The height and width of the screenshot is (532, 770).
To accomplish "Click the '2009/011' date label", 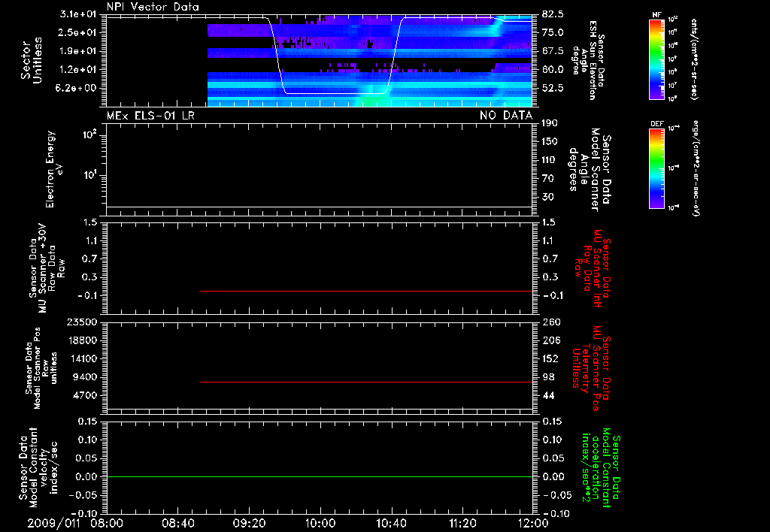I will [53, 523].
